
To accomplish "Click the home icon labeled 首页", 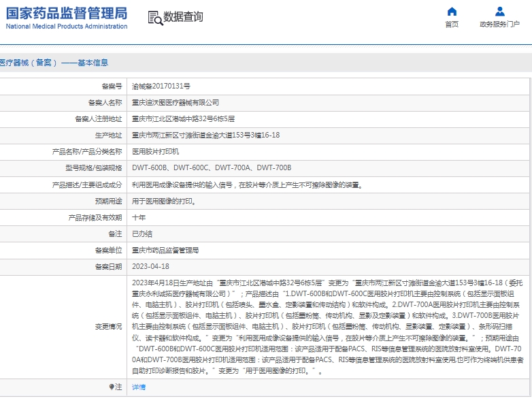I will tap(452, 12).
